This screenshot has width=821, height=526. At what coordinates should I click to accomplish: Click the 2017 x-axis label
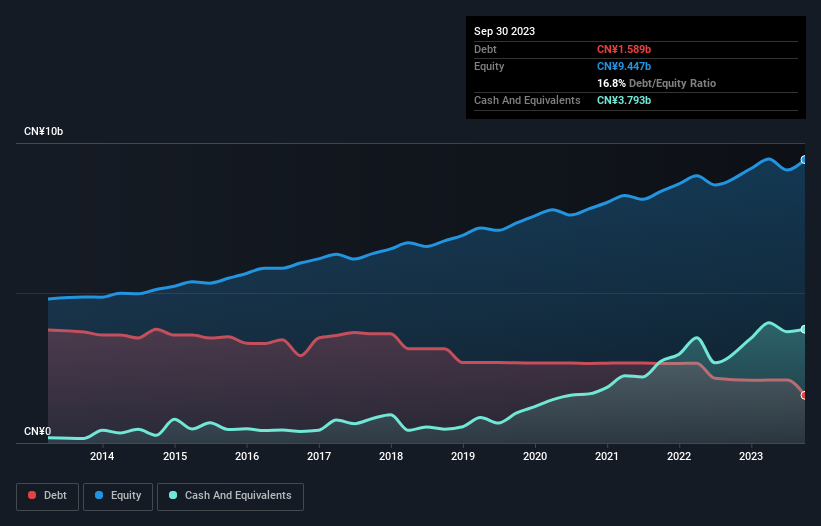(x=319, y=456)
